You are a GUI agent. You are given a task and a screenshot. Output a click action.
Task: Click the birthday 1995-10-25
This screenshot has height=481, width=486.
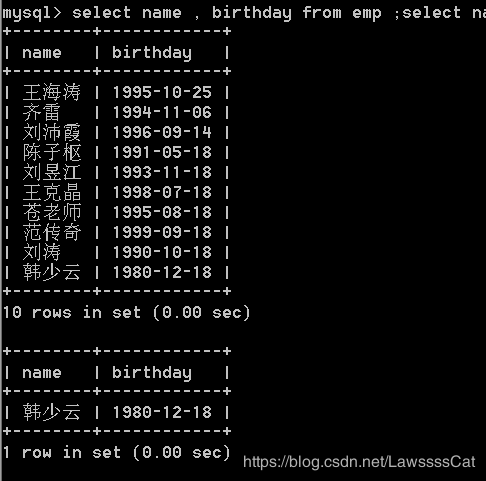tap(162, 92)
